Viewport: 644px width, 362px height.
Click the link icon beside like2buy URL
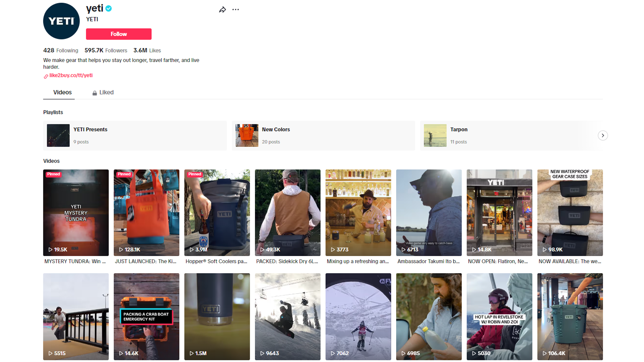click(x=46, y=76)
